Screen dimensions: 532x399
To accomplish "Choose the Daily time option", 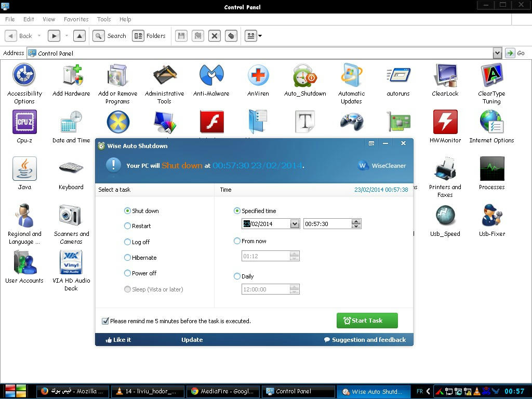I will pyautogui.click(x=237, y=276).
